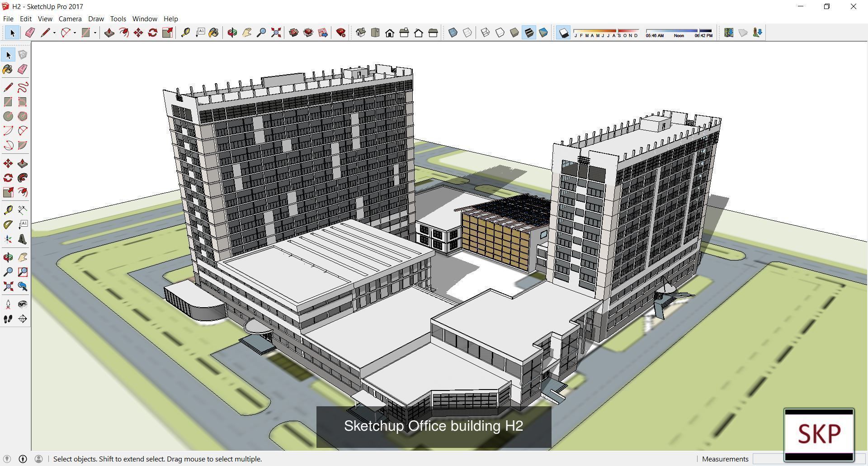Select the Offset tool in top toolbar
This screenshot has width=868, height=466.
[123, 33]
